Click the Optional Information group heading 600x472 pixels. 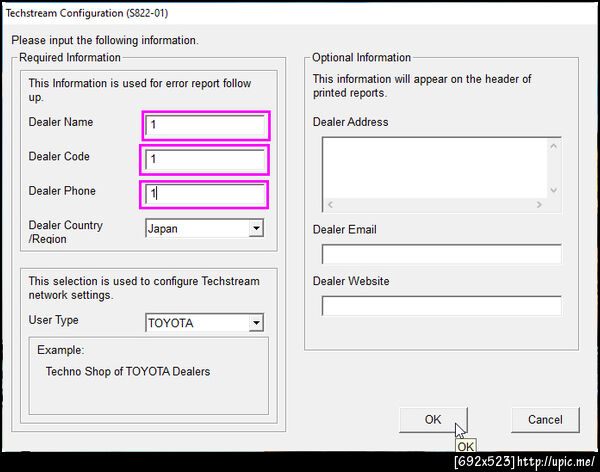pyautogui.click(x=361, y=58)
